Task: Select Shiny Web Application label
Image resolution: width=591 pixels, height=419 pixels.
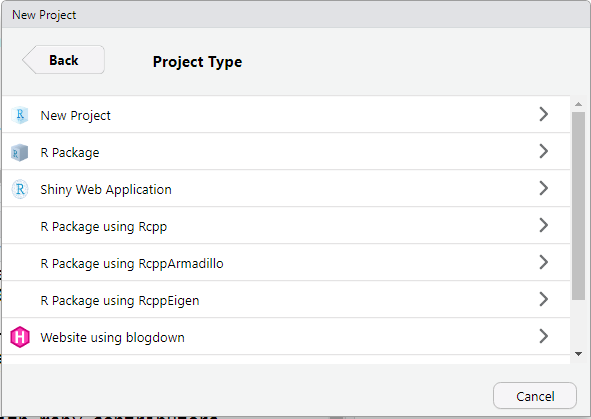Action: coord(106,190)
